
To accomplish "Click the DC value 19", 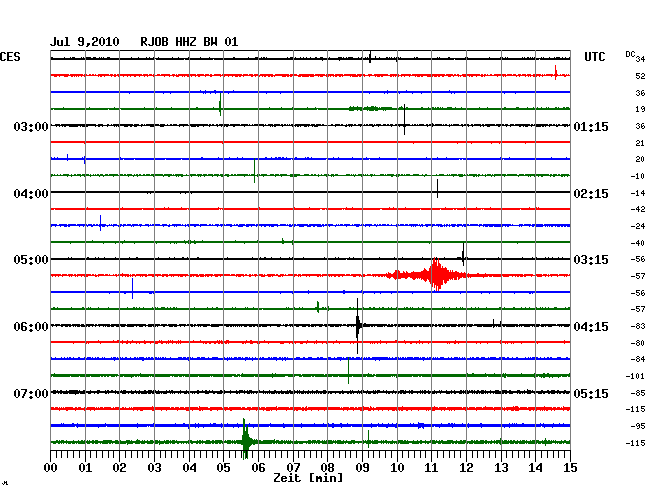I will click(640, 109).
